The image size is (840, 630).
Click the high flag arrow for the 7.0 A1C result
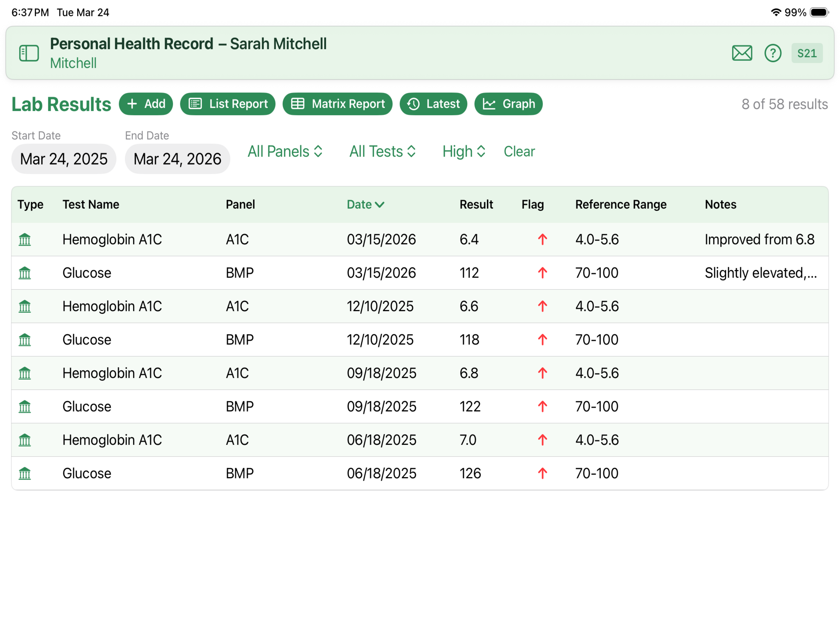click(x=542, y=440)
